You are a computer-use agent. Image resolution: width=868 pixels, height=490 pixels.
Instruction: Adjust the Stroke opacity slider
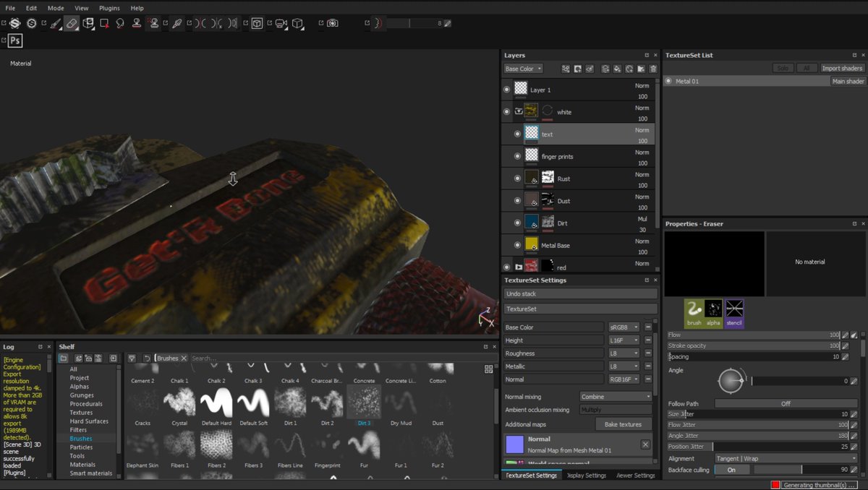pos(753,346)
